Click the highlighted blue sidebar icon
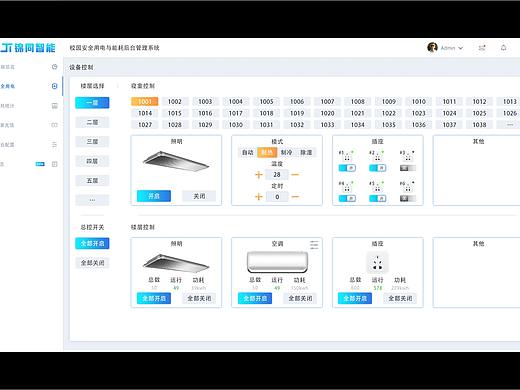The width and height of the screenshot is (520, 390). (54, 86)
